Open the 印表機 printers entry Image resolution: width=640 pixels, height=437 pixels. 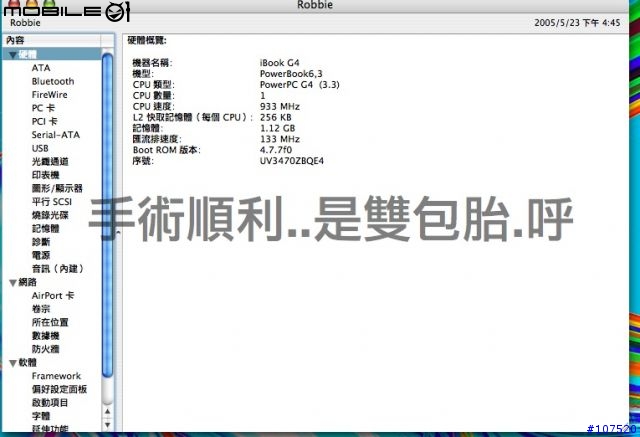[x=45, y=175]
